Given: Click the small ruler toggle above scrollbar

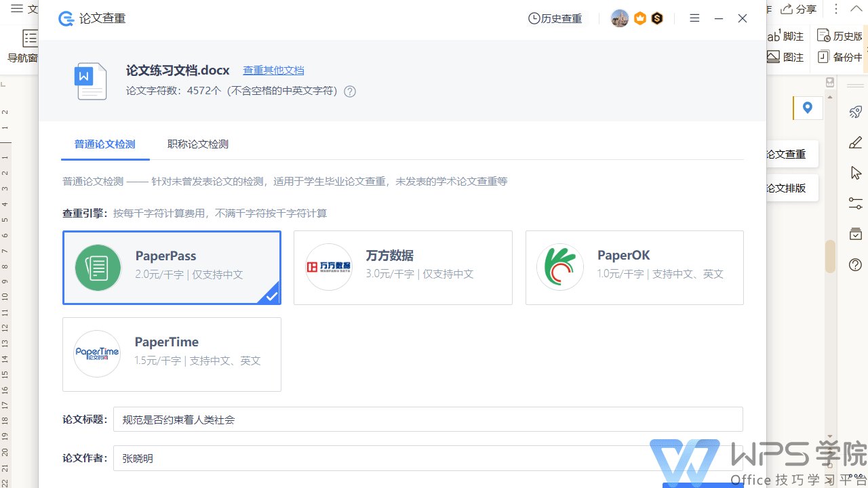Looking at the screenshot, I should pos(830,83).
